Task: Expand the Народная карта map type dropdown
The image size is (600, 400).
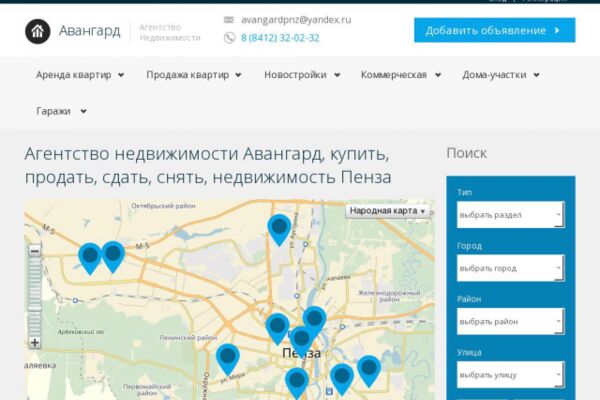Action: coord(388,211)
